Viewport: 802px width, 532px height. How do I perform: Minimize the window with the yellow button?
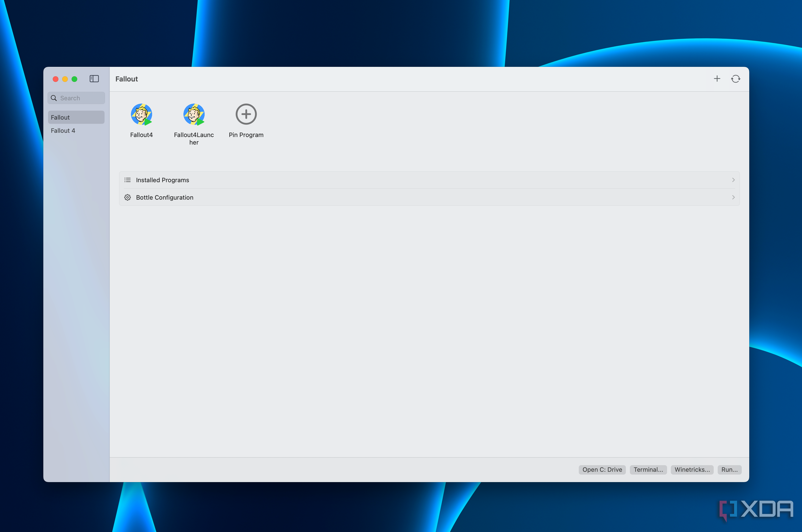(65, 79)
